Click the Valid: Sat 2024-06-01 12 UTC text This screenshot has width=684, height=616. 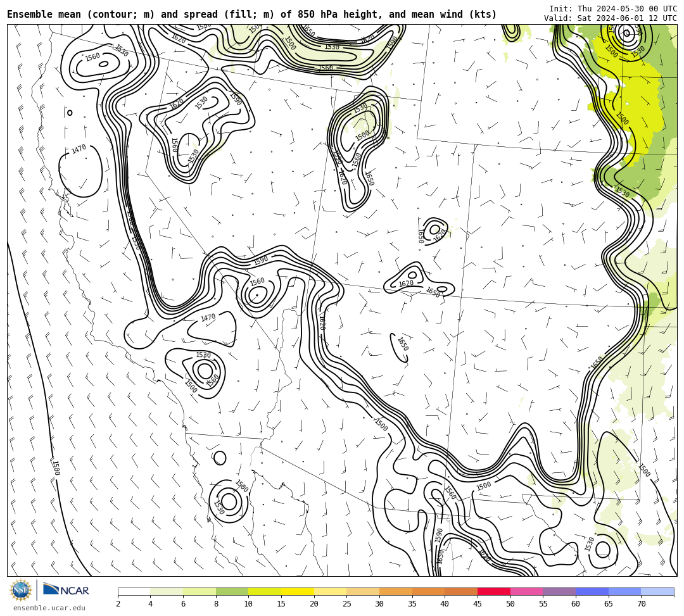(611, 18)
